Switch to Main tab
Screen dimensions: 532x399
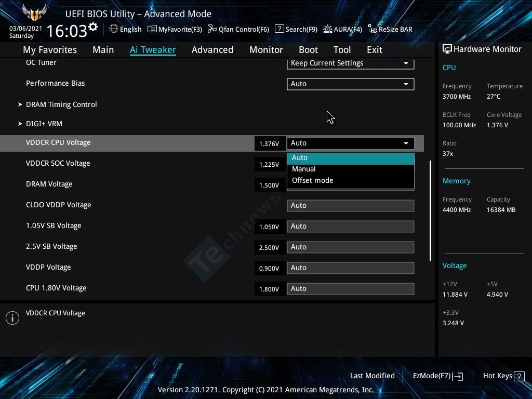(103, 50)
